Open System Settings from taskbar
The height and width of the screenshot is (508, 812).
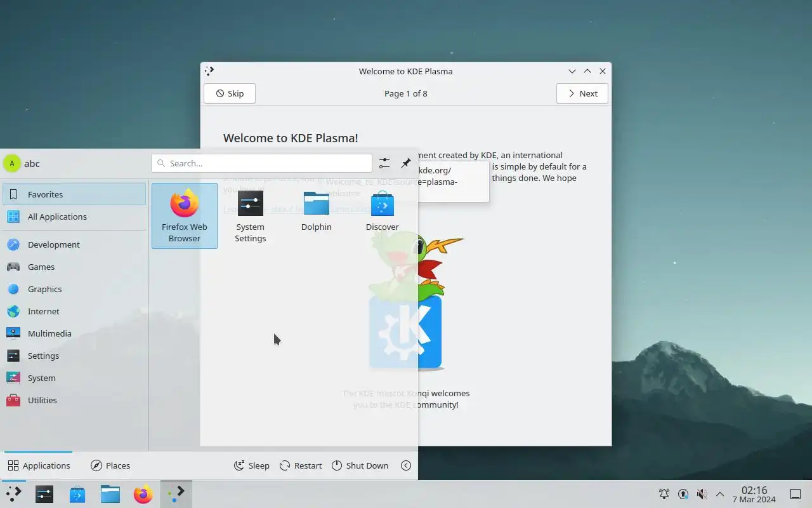tap(44, 494)
